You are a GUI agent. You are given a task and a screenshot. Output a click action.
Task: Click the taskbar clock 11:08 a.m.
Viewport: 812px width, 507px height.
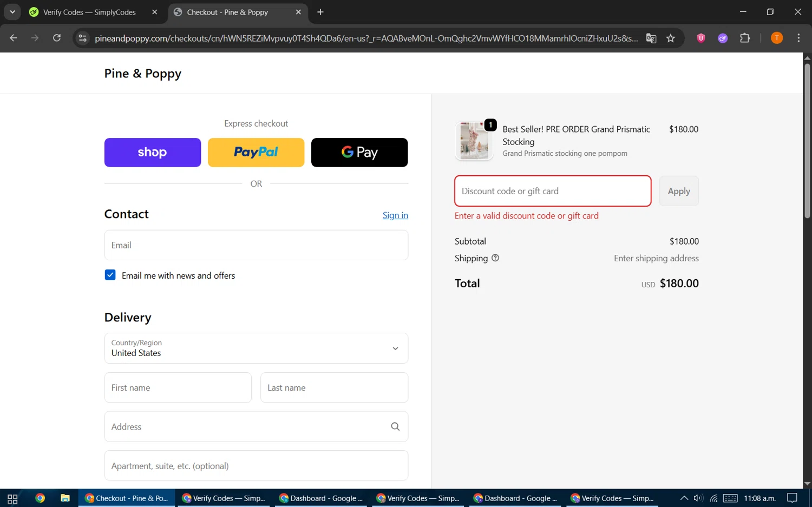click(x=760, y=498)
